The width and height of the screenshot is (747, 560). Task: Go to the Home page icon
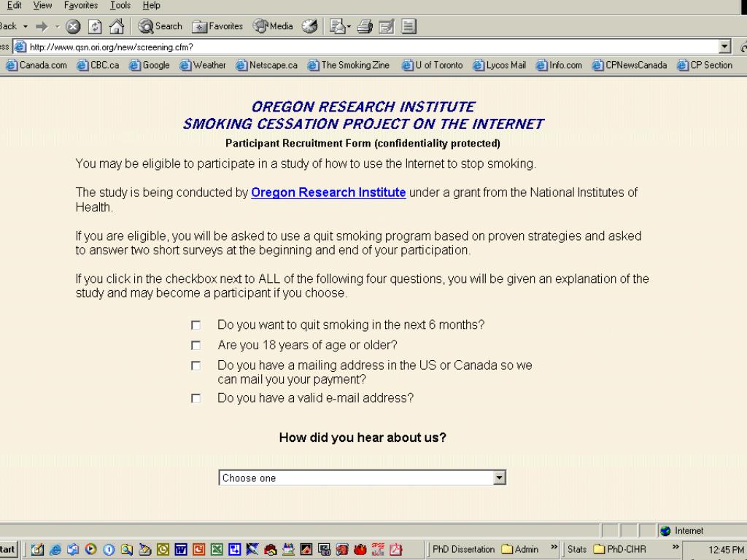pos(117,26)
